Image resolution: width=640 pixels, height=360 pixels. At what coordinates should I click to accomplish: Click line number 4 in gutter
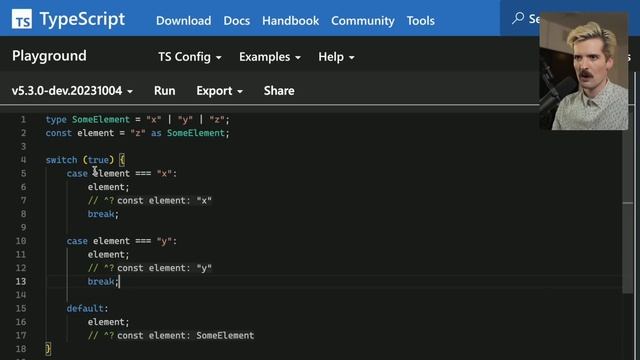[x=23, y=160]
